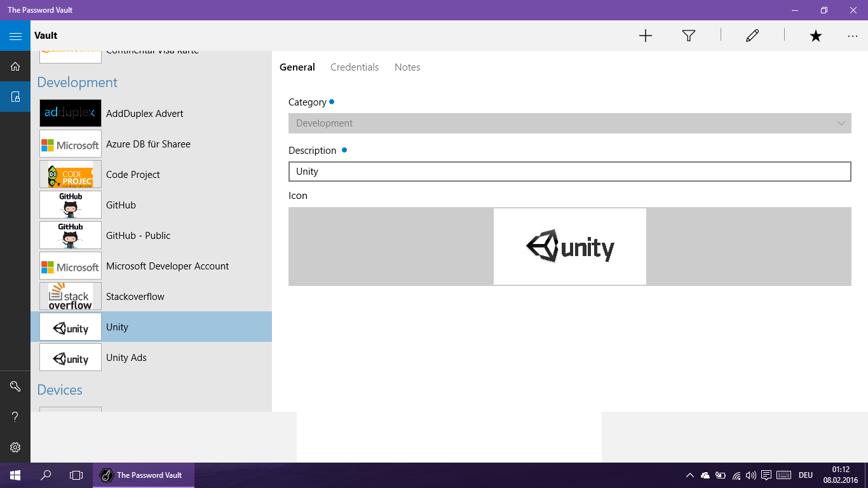The height and width of the screenshot is (488, 868).
Task: Open the touch keyboard tray icon
Action: click(783, 475)
